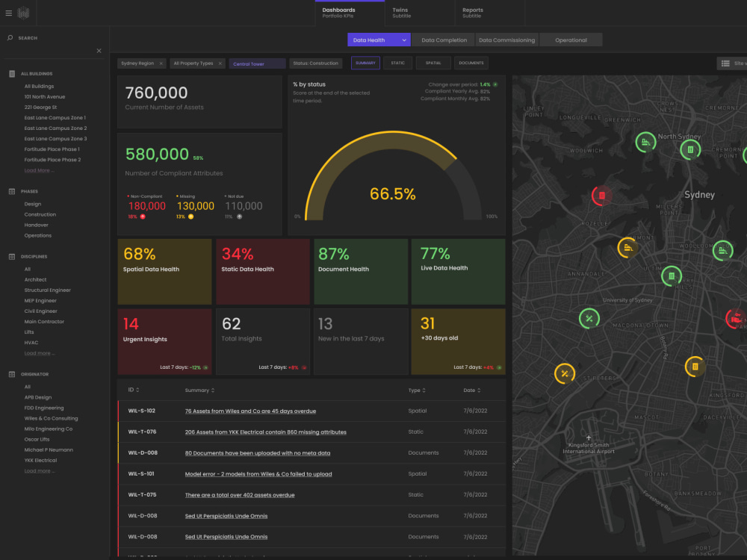Select the green building marker near University of Sydney
The width and height of the screenshot is (747, 560).
pos(672,276)
